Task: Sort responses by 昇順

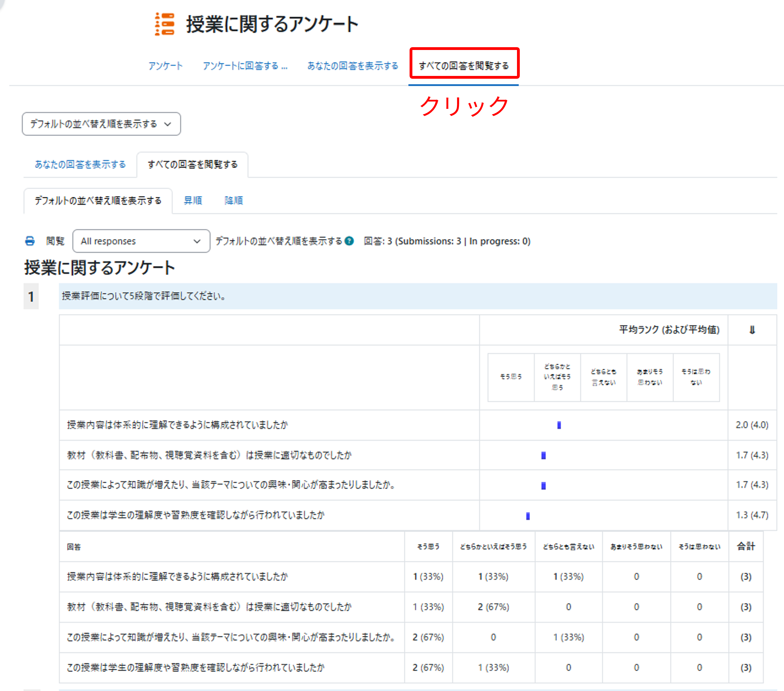Action: [193, 200]
